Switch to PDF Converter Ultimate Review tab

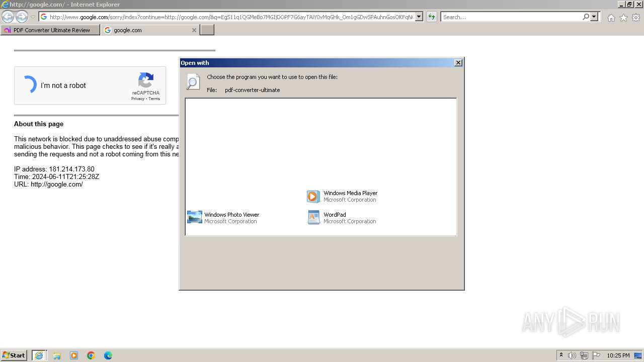[x=50, y=30]
